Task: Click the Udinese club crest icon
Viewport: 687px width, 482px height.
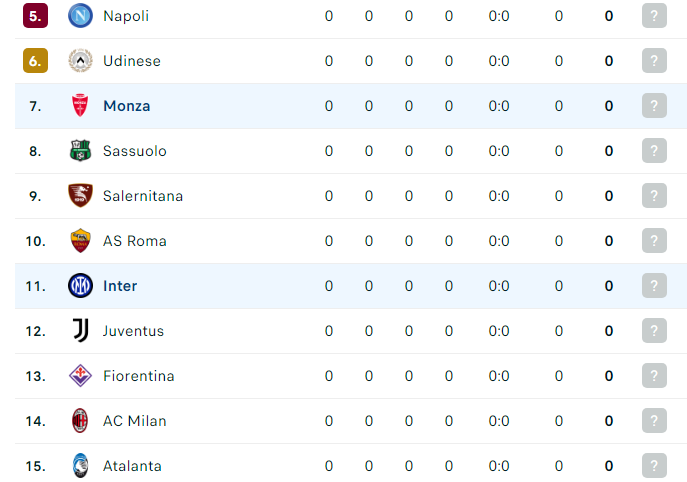Action: [x=80, y=60]
